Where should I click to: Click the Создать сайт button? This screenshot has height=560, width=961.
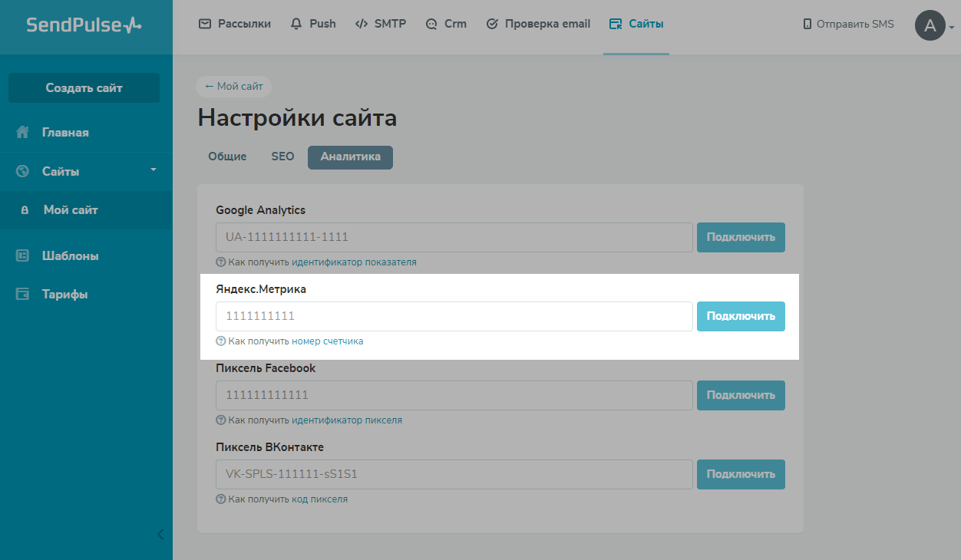pos(84,87)
